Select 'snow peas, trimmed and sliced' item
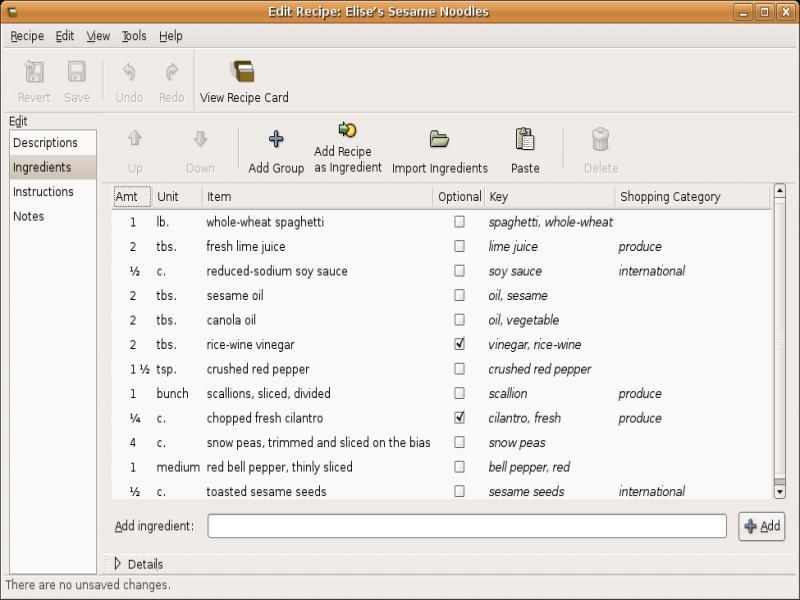800x600 pixels. click(x=318, y=442)
